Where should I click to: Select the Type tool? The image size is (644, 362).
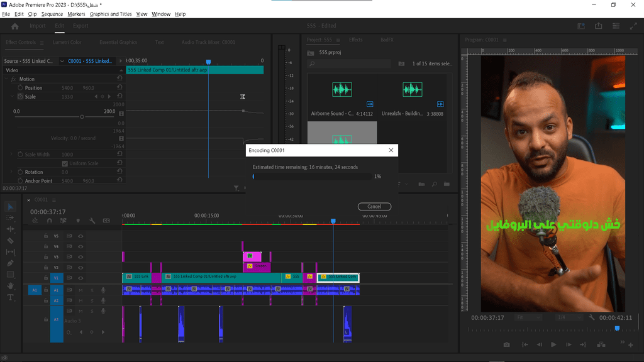point(11,297)
